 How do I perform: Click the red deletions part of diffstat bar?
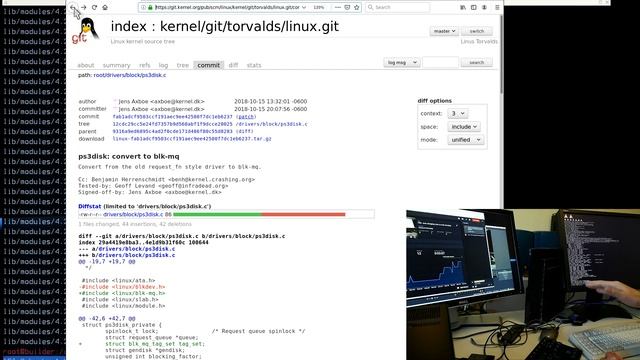[303, 214]
